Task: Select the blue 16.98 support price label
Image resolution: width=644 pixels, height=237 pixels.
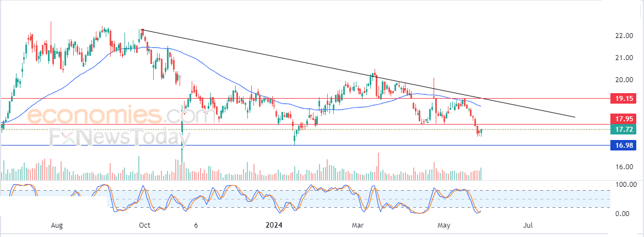Action: pos(623,146)
